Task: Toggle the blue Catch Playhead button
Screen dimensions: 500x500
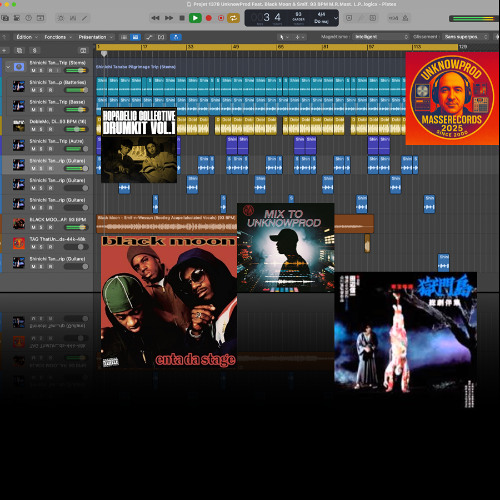Action: click(x=176, y=37)
